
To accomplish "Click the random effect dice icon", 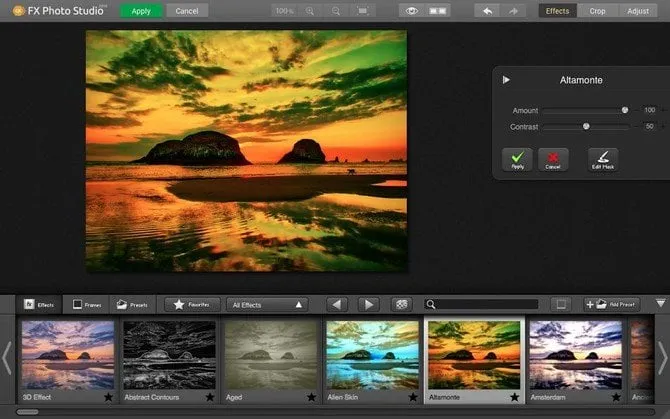I will (401, 304).
